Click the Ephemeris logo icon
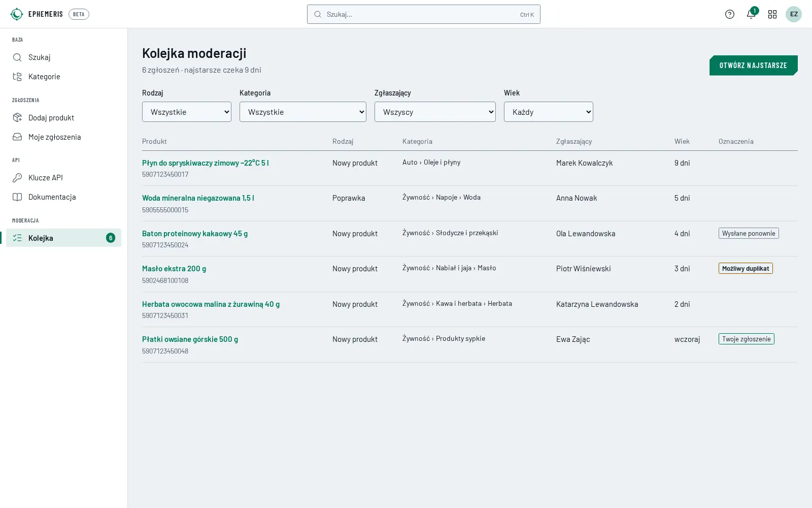 (x=17, y=14)
